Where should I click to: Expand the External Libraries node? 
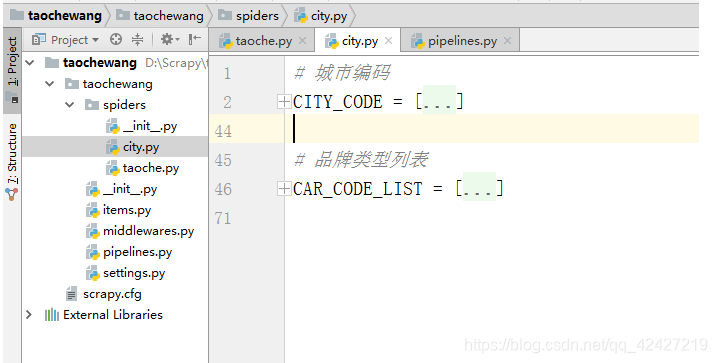click(x=29, y=315)
